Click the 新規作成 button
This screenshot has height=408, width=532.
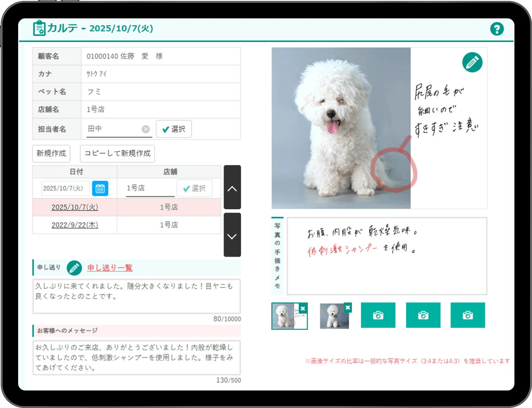pos(51,154)
